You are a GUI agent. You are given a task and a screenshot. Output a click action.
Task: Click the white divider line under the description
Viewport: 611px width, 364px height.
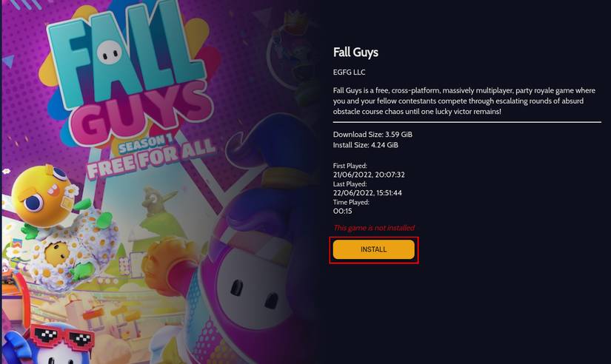click(467, 122)
